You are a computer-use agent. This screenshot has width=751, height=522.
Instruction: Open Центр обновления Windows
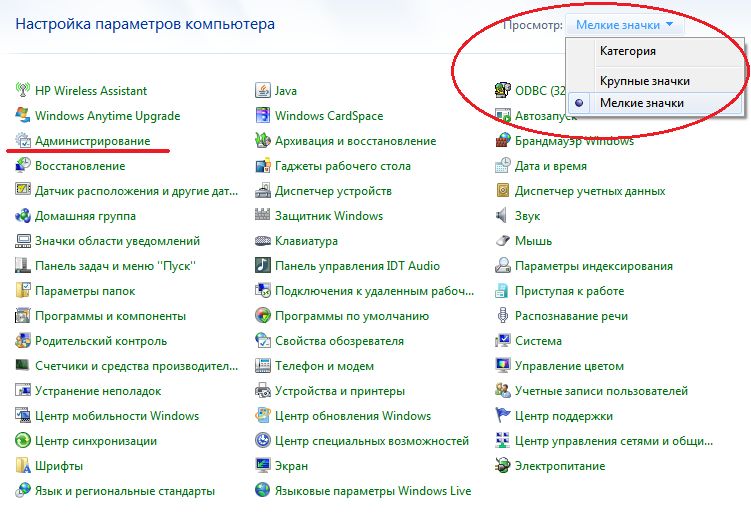(x=353, y=416)
